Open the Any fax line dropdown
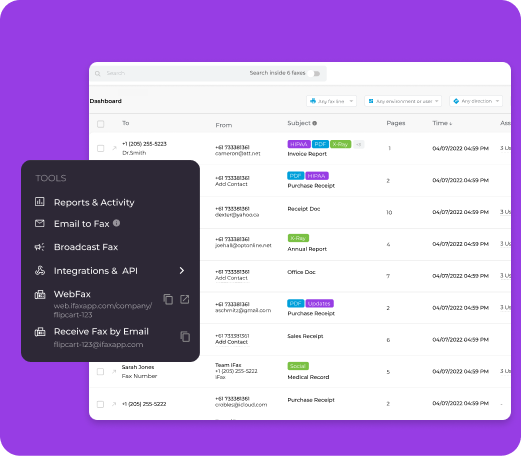The height and width of the screenshot is (456, 521). [x=331, y=101]
